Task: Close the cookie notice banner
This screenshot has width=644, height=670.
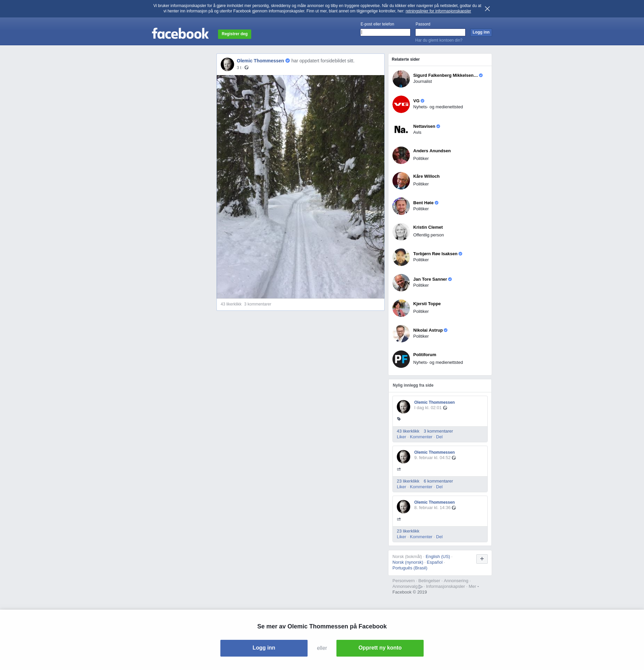Action: coord(487,9)
